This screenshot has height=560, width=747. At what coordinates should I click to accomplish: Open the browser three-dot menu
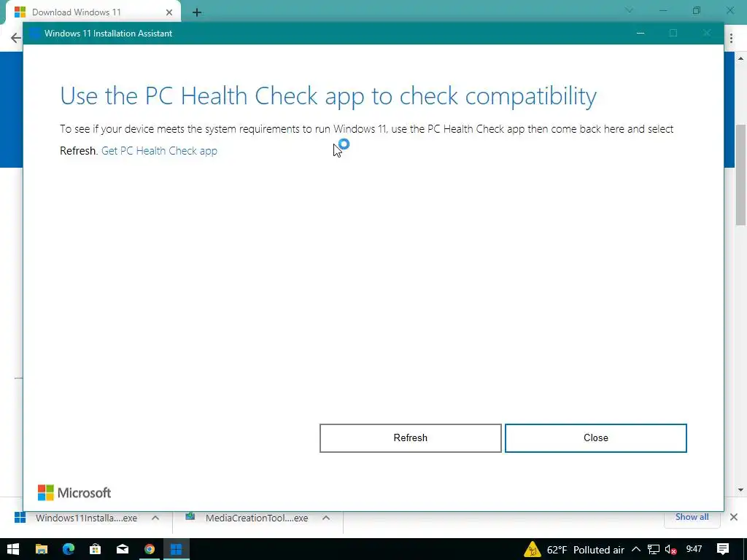point(731,38)
